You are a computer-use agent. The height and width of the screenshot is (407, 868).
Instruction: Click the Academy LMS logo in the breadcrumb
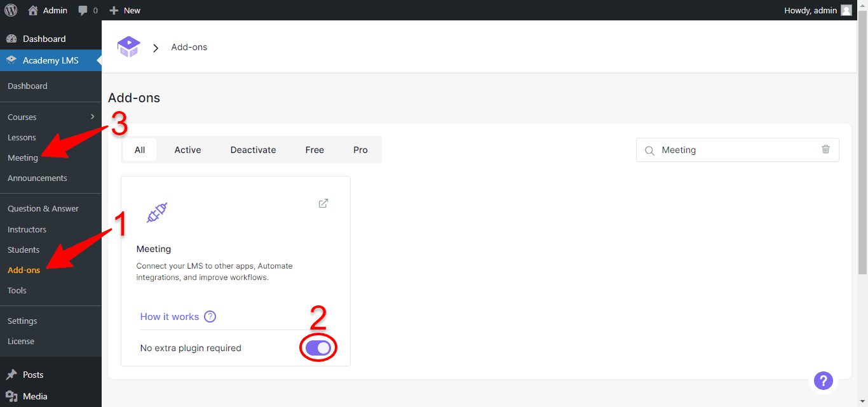[128, 46]
